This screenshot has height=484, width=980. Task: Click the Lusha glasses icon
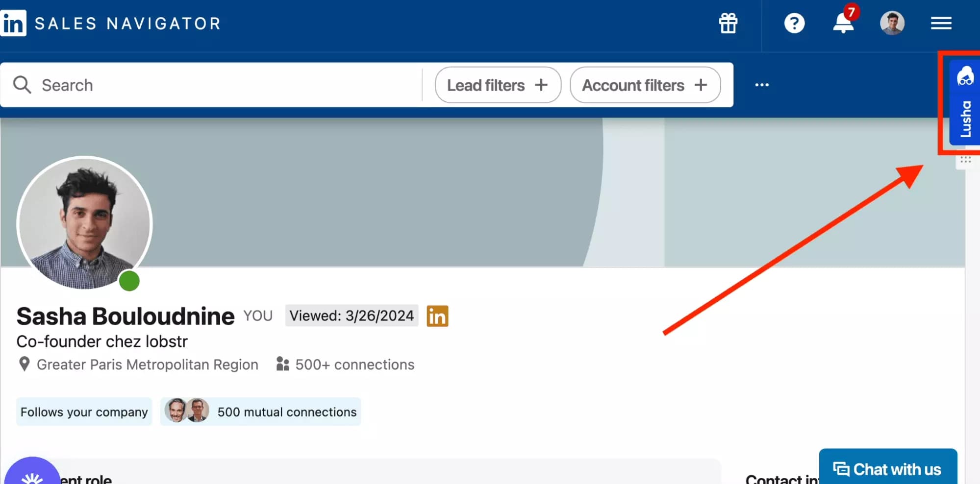pos(965,76)
